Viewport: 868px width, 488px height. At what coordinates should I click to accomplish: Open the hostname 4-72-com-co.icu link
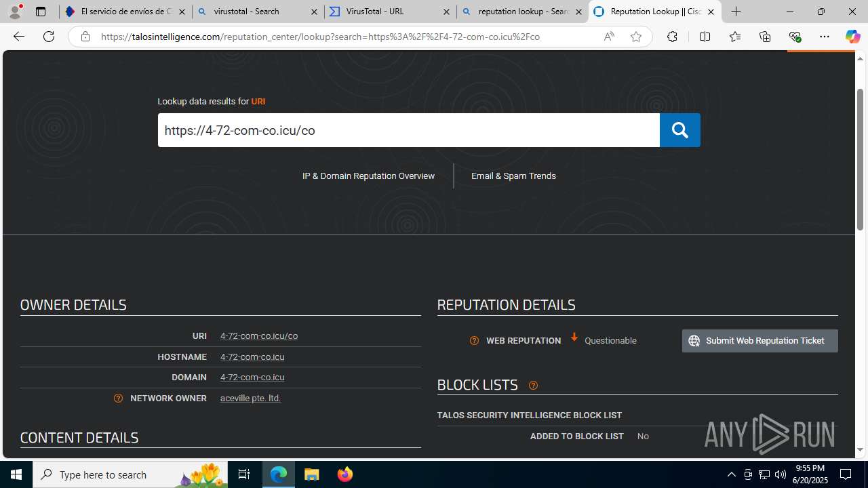252,357
